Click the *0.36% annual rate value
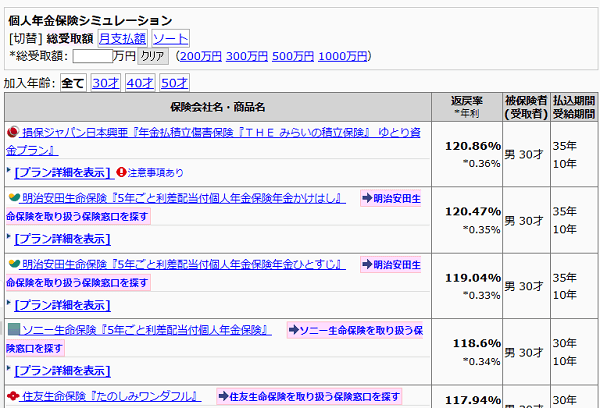The width and height of the screenshot is (600, 408). tap(481, 163)
